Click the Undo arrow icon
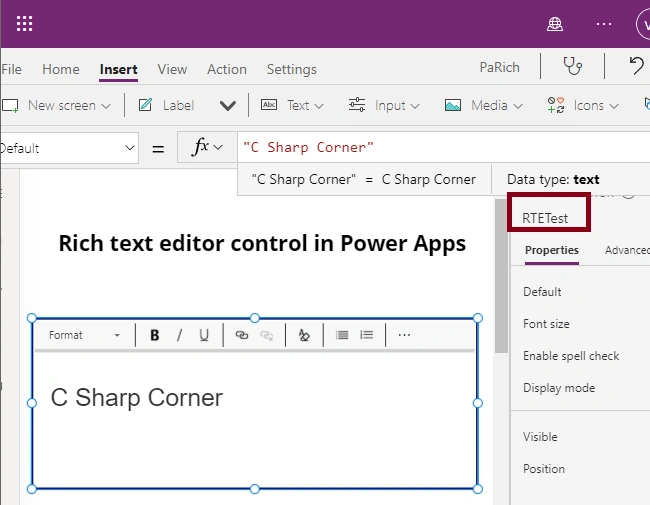 pyautogui.click(x=636, y=66)
